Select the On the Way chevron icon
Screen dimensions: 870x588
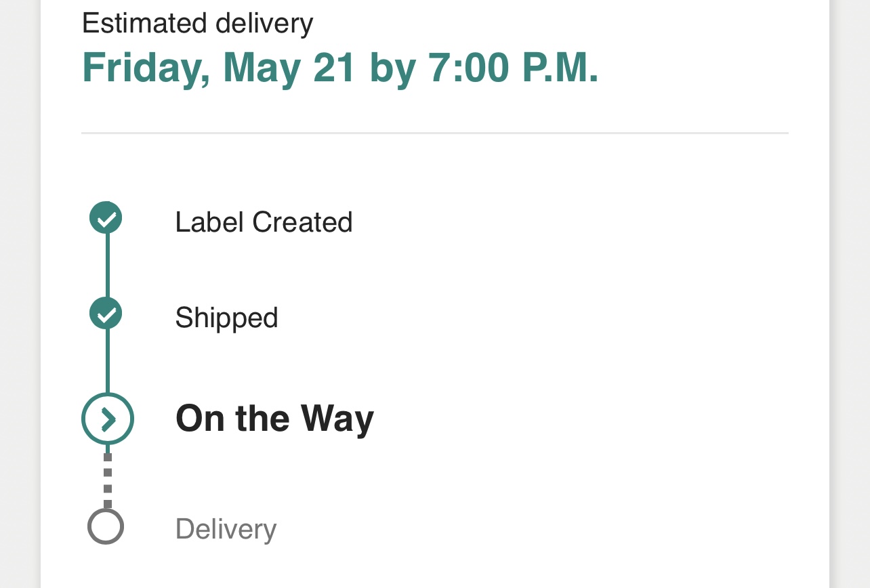(x=108, y=419)
